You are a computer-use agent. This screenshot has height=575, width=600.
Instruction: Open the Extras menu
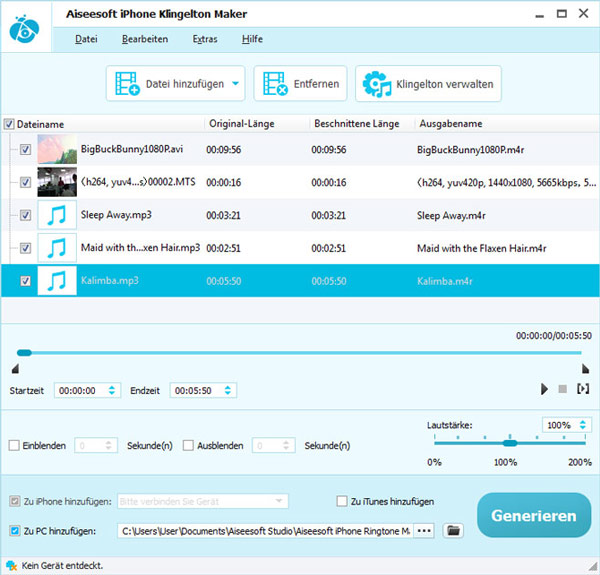click(205, 39)
